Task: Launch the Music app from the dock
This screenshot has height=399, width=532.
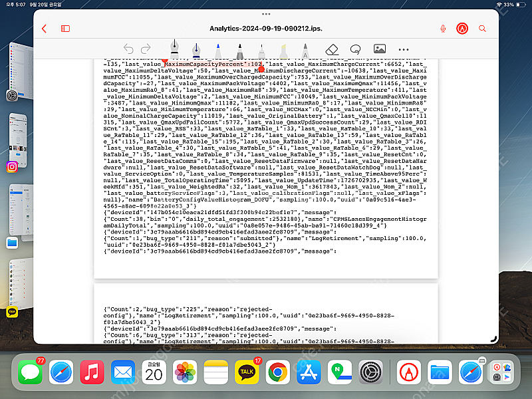Action: pyautogui.click(x=92, y=372)
